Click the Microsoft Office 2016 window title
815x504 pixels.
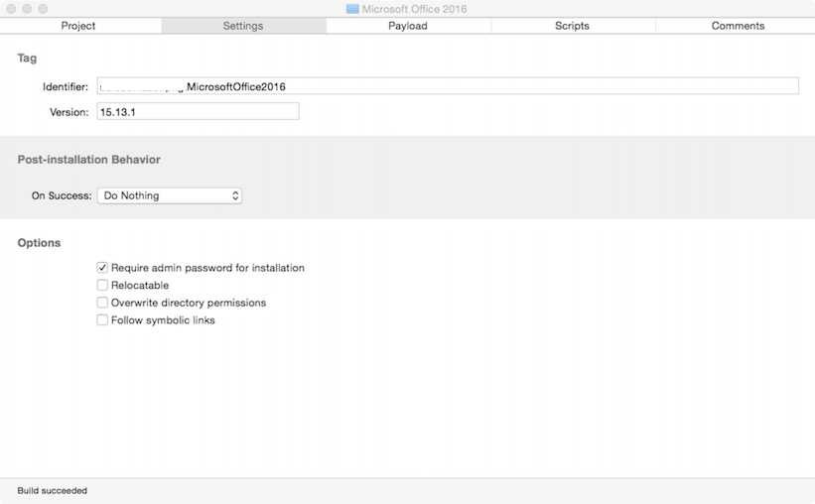pos(414,9)
